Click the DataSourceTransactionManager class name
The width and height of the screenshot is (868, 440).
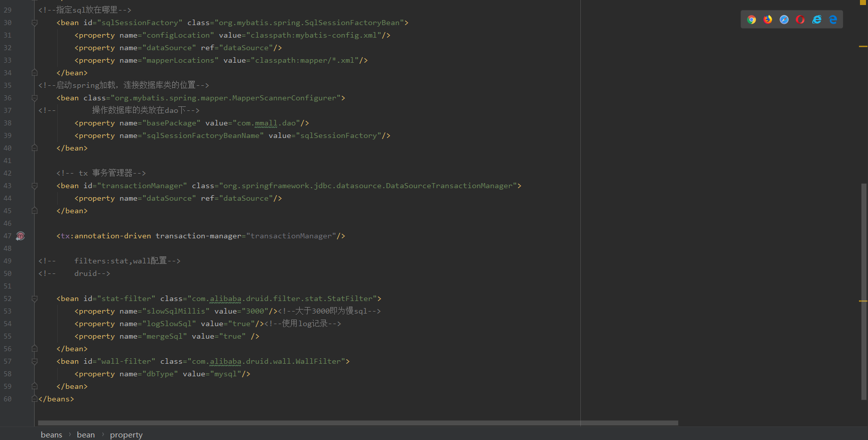(x=449, y=186)
